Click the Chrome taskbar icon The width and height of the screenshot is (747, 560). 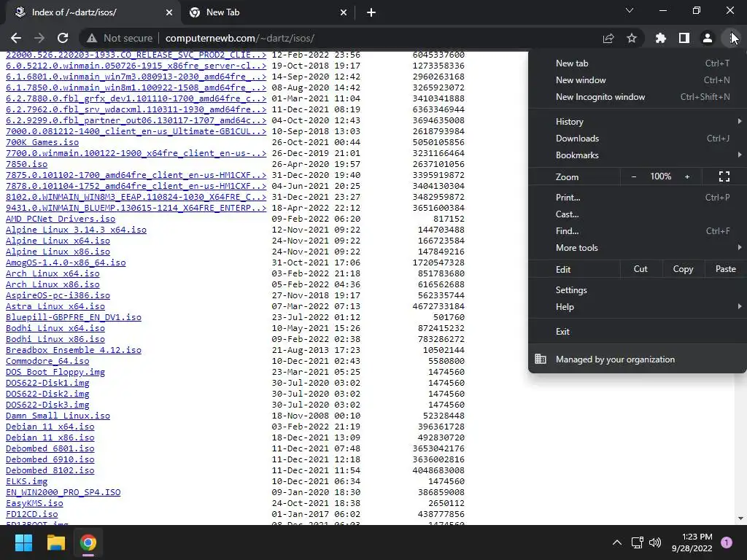tap(88, 542)
